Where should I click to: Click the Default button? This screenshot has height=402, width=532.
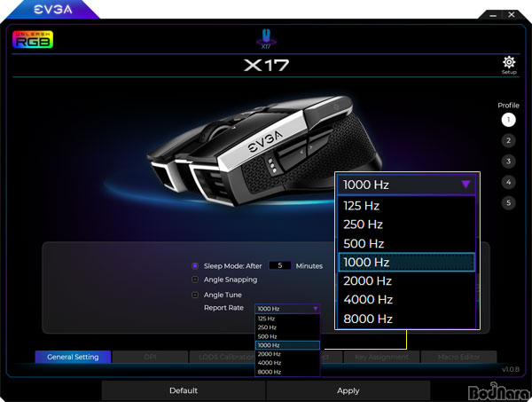pyautogui.click(x=184, y=390)
